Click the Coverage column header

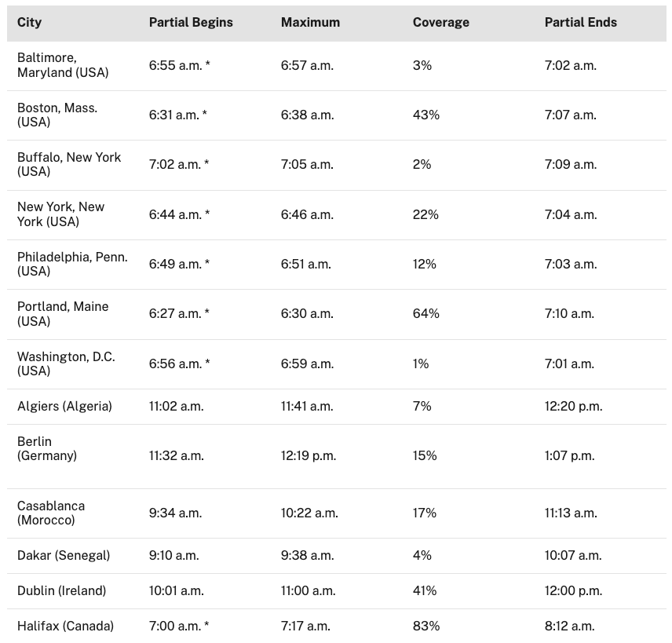(x=440, y=23)
